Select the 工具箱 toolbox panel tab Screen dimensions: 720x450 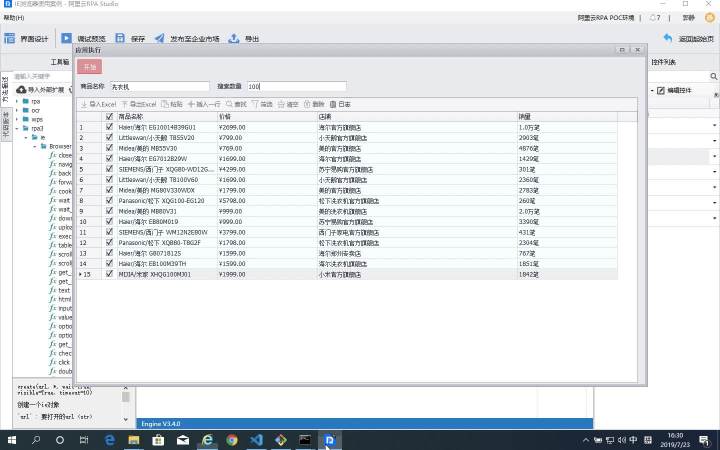coord(60,62)
